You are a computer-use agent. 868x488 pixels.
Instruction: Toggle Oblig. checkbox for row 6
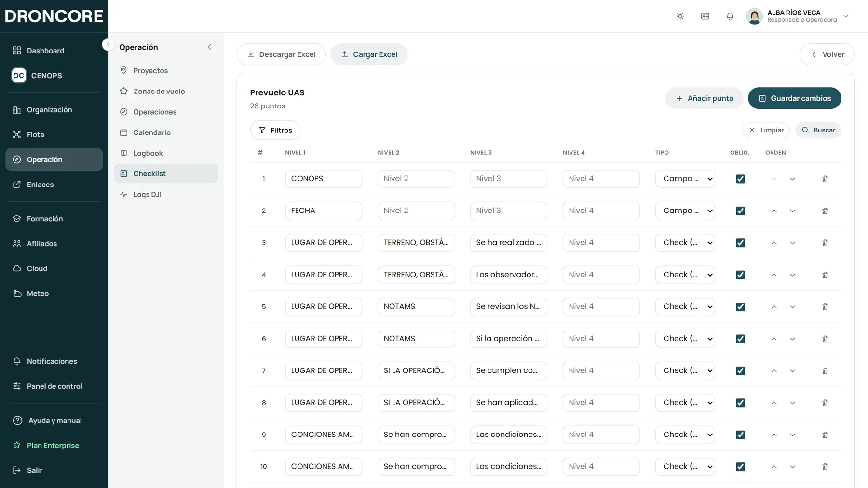tap(740, 339)
